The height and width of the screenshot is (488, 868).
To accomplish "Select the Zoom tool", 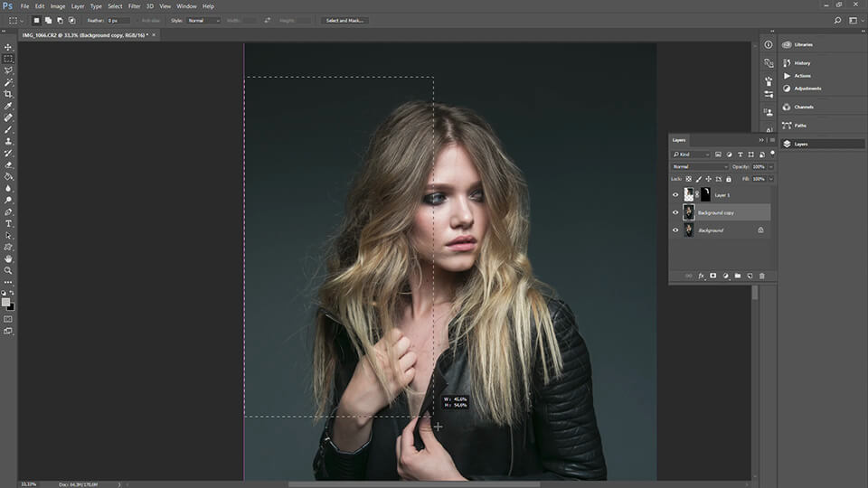I will click(8, 270).
